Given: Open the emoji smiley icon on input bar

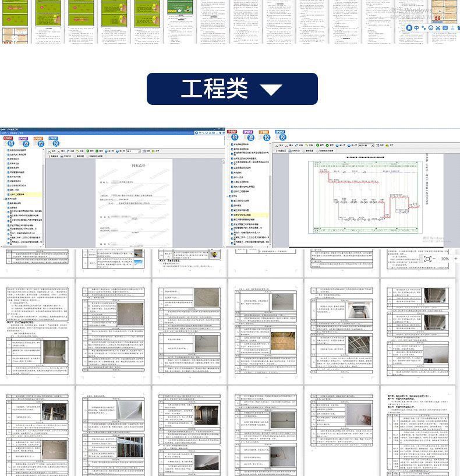Looking at the screenshot, I should [430, 28].
